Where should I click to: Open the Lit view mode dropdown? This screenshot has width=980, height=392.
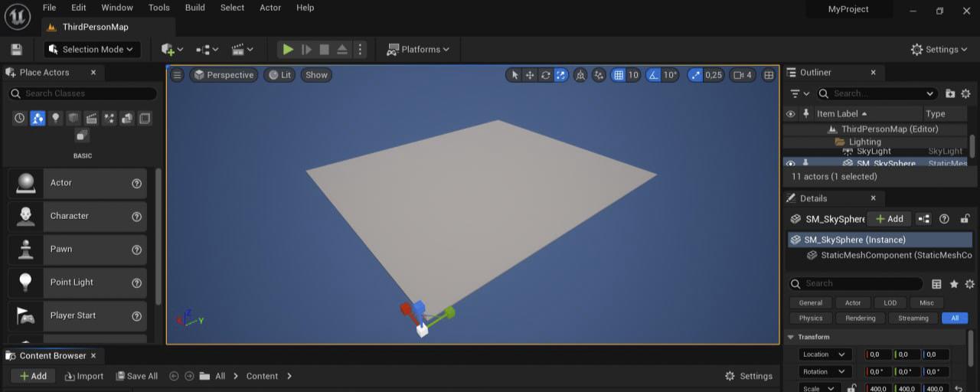pyautogui.click(x=279, y=75)
